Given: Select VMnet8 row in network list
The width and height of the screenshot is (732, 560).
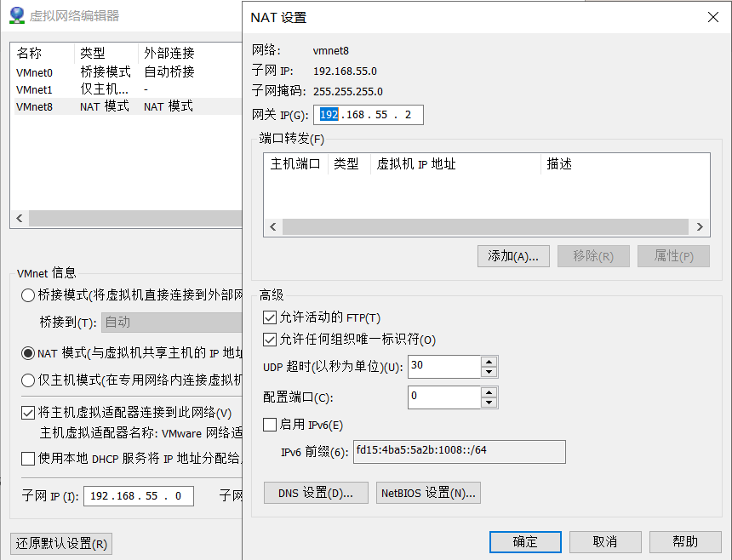Looking at the screenshot, I should pos(128,106).
